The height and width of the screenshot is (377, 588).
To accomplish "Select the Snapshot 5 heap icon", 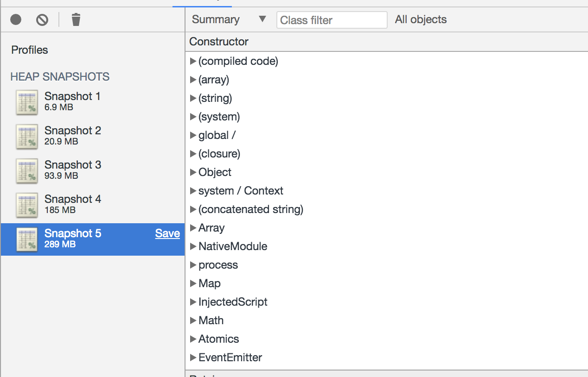I will pyautogui.click(x=26, y=239).
